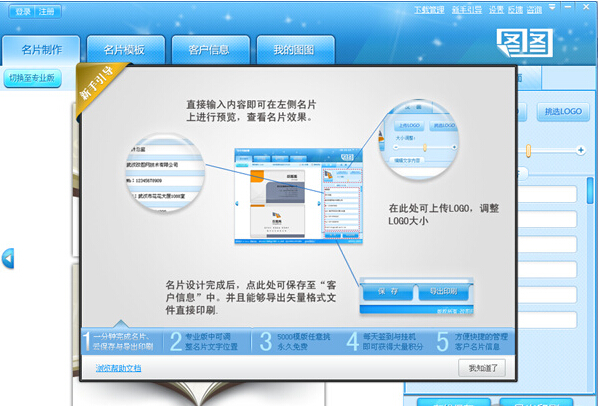Open the 下载管理 link
Image resolution: width=599 pixels, height=406 pixels.
429,10
